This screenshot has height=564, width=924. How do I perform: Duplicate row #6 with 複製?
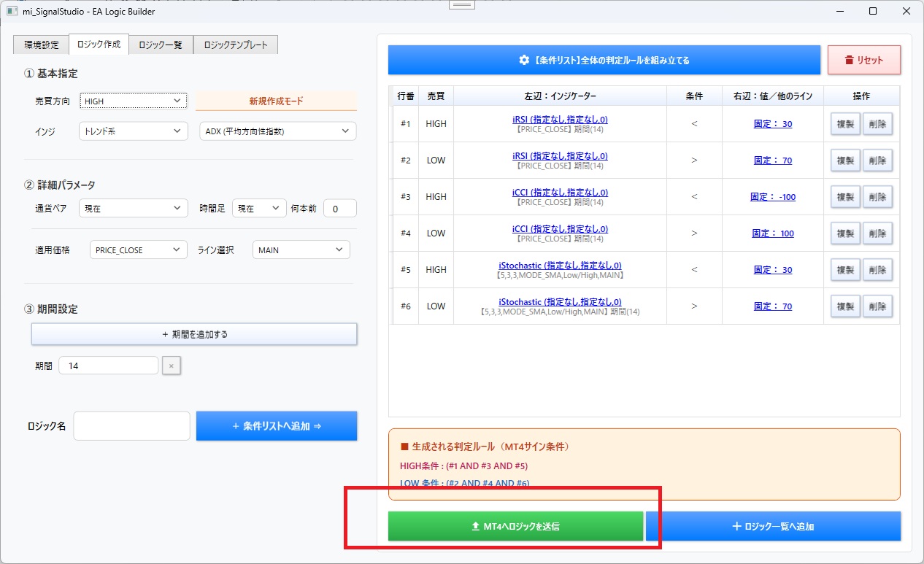[845, 306]
